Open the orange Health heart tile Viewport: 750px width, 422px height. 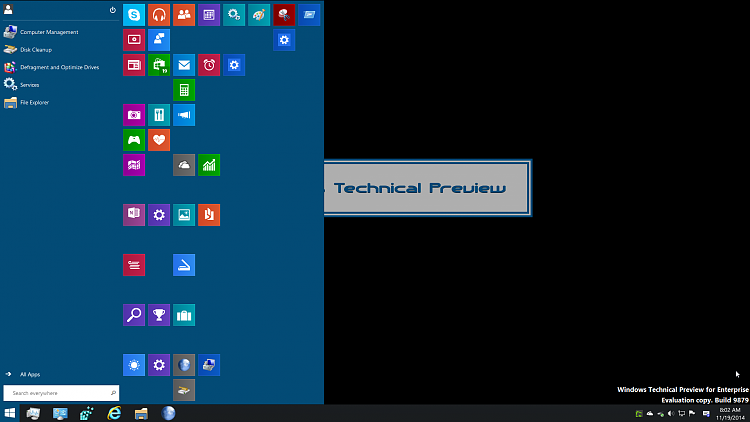click(159, 140)
